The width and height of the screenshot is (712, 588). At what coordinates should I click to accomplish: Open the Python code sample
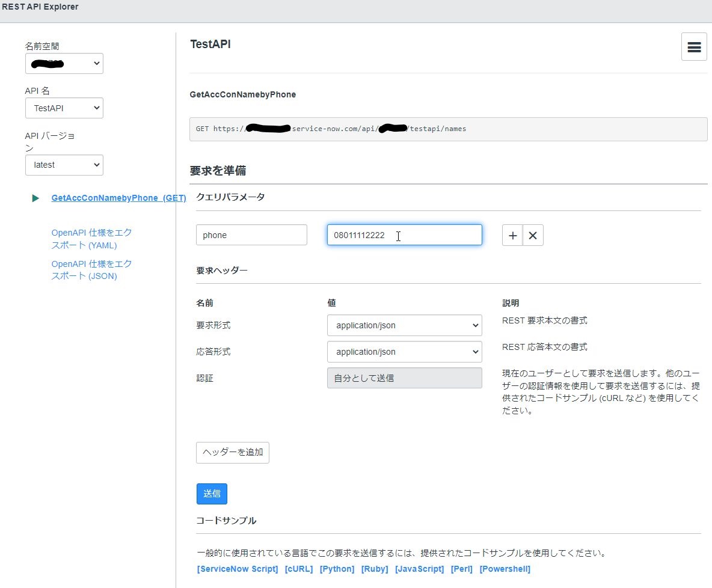tap(337, 569)
